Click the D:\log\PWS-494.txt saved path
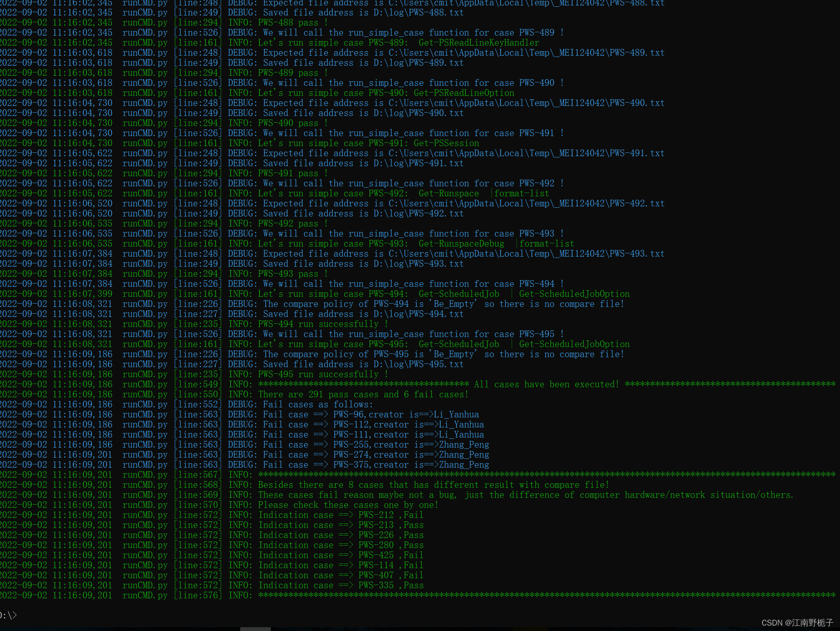Image resolution: width=840 pixels, height=631 pixels. pyautogui.click(x=419, y=314)
